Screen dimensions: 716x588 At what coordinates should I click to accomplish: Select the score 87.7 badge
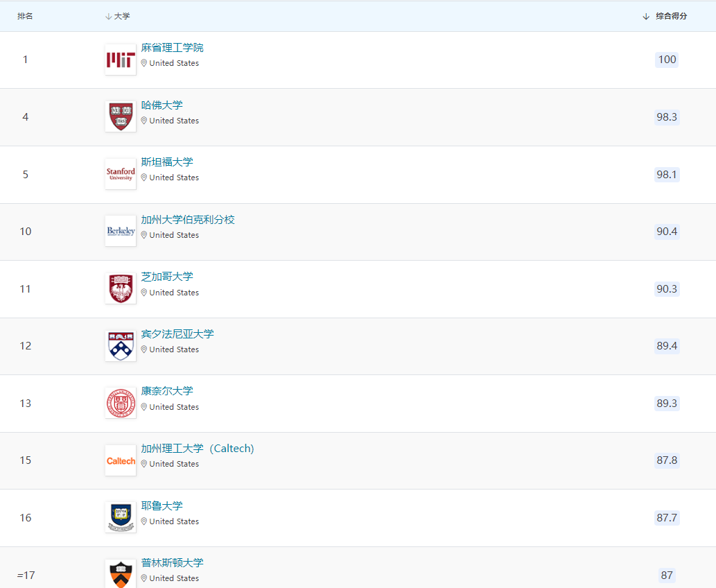click(x=667, y=518)
